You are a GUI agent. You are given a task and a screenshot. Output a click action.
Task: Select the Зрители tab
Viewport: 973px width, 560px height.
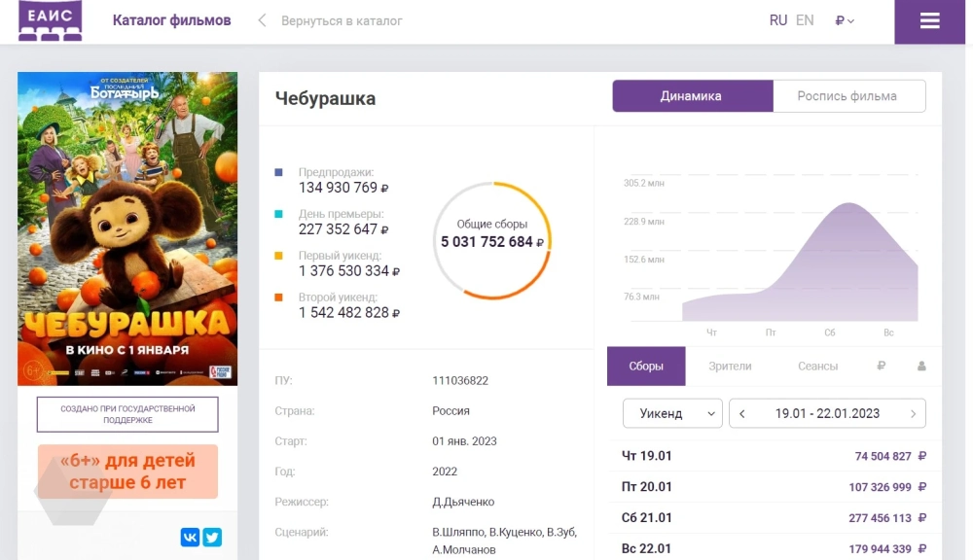click(x=730, y=367)
